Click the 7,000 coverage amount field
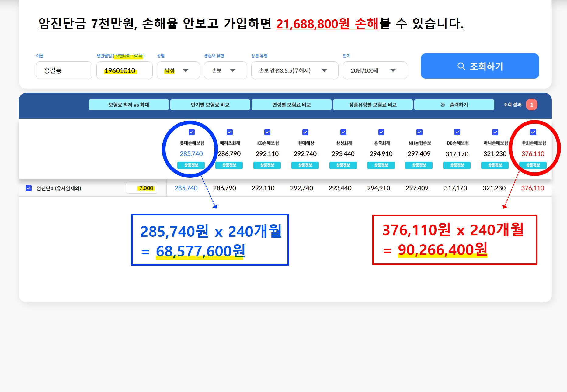 click(141, 188)
